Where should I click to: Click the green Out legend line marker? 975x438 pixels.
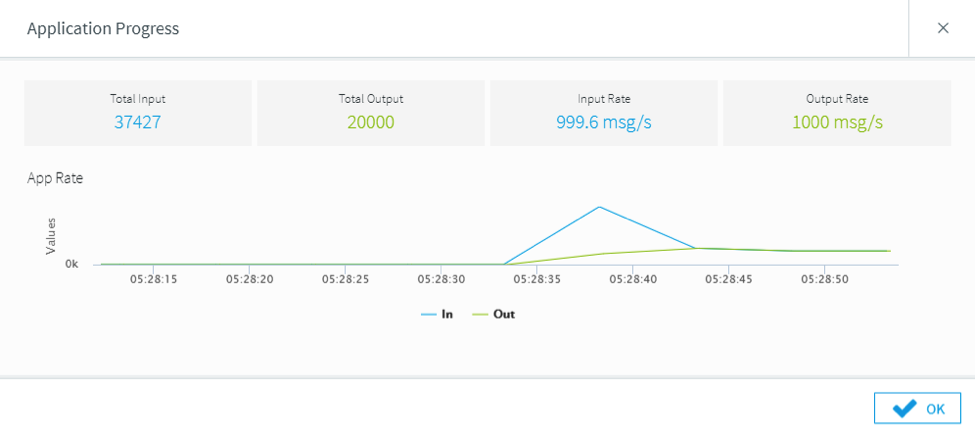pyautogui.click(x=480, y=314)
